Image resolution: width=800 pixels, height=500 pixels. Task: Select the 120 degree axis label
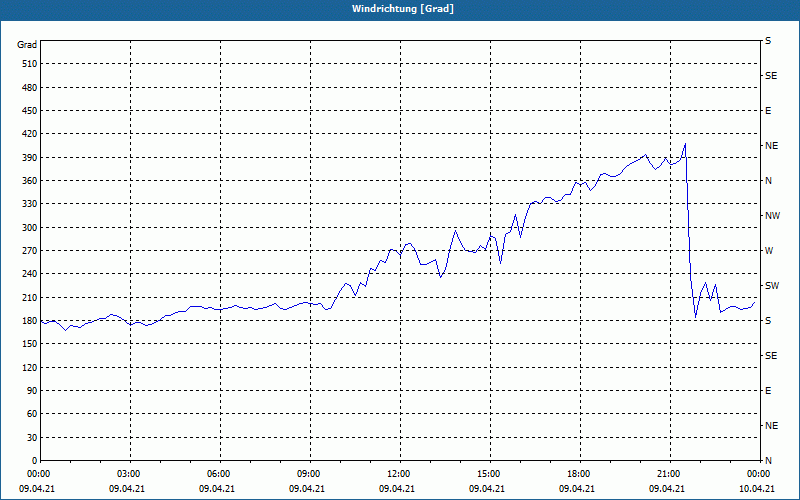click(30, 367)
